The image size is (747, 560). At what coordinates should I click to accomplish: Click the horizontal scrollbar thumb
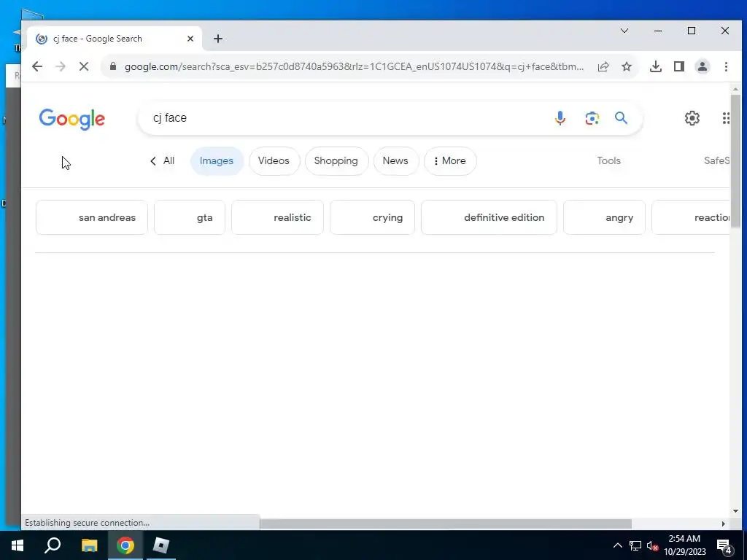pos(446,524)
